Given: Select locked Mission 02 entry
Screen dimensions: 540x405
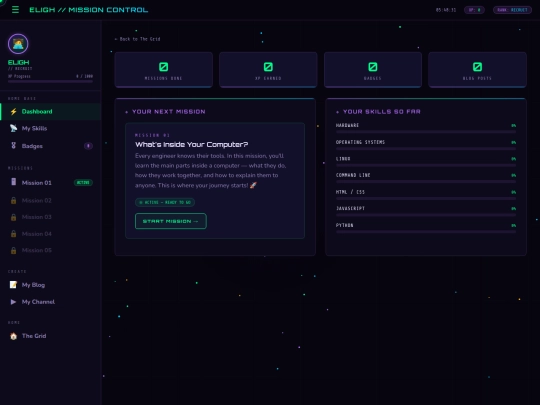Looking at the screenshot, I should [x=51, y=200].
